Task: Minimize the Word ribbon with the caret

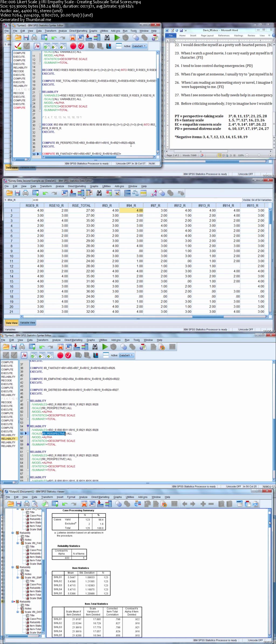Action: coord(269,36)
